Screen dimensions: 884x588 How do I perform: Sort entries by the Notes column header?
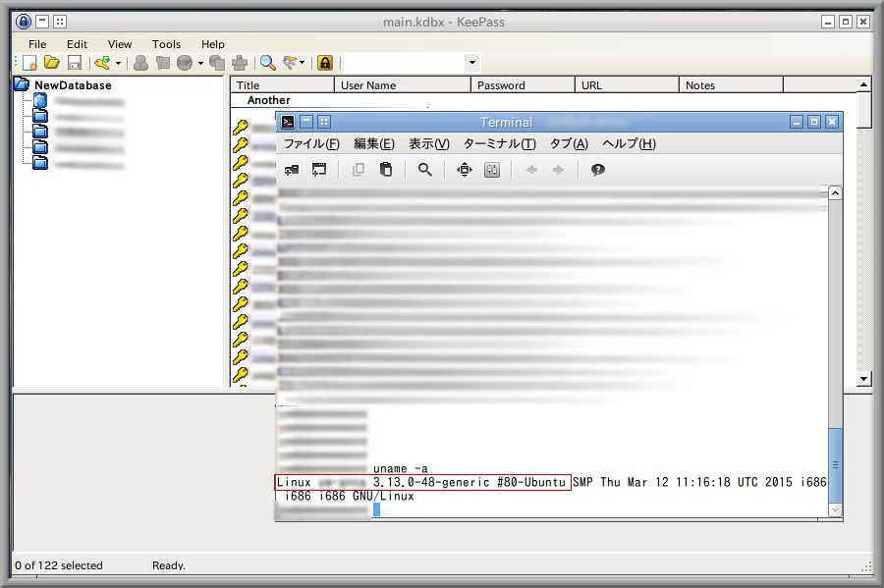point(731,85)
